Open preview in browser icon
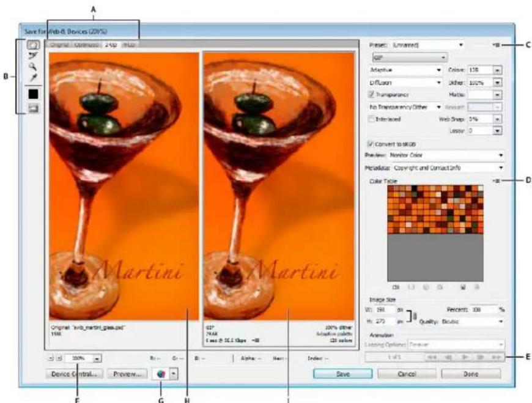 161,374
